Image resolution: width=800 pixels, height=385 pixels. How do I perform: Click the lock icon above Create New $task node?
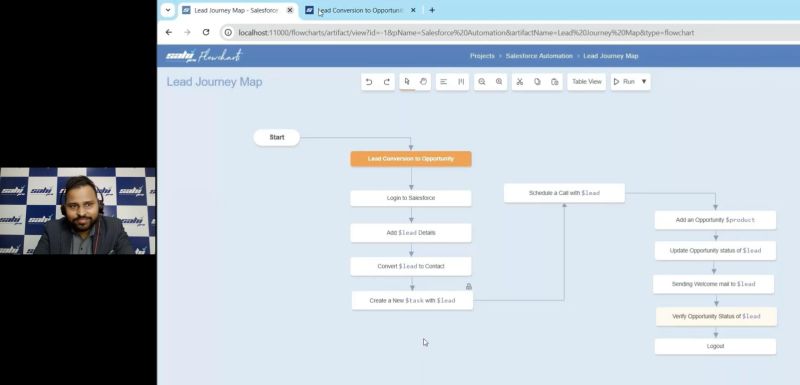[468, 287]
